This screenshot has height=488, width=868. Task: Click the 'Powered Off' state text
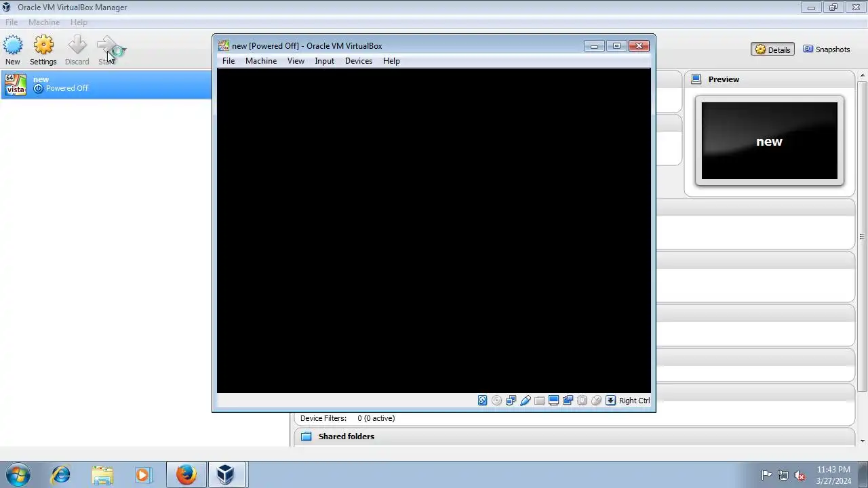pos(67,88)
